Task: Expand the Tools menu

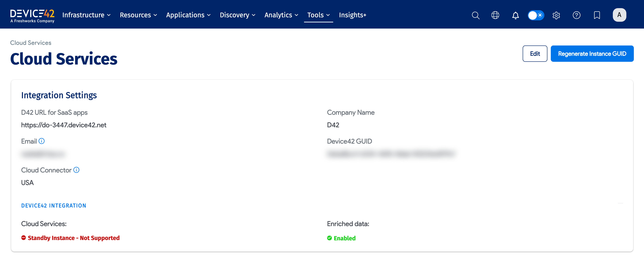Action: 318,15
